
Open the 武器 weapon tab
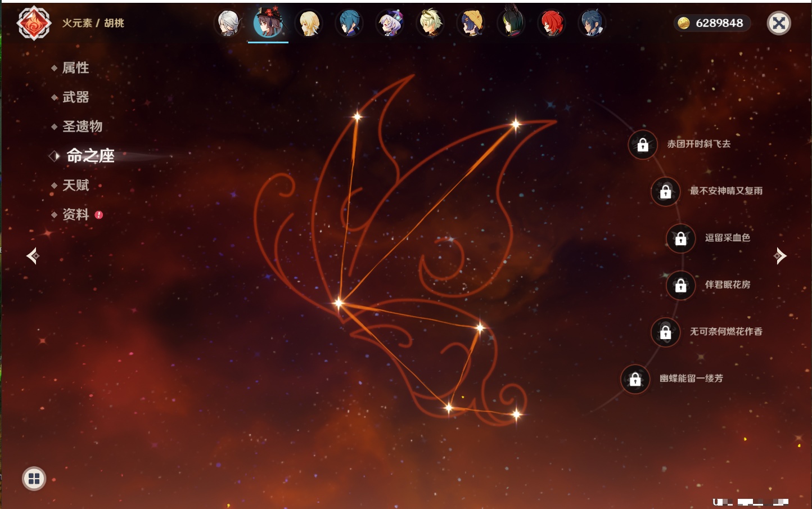(75, 97)
